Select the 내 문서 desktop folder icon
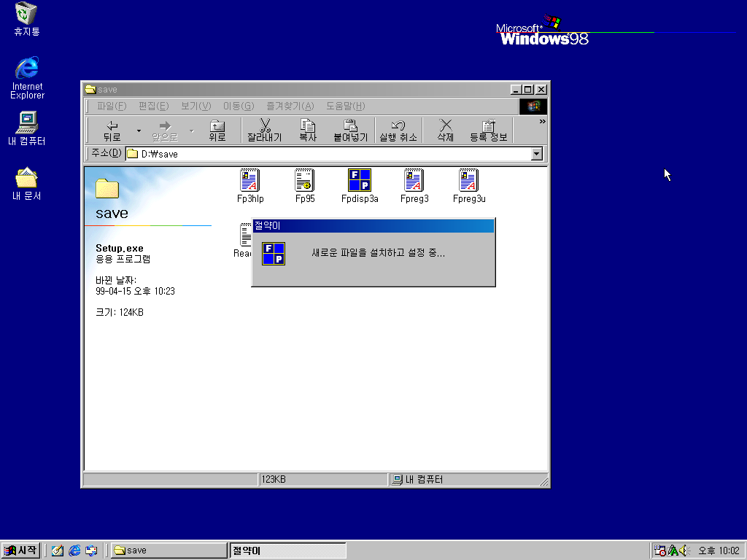The width and height of the screenshot is (747, 560). pyautogui.click(x=27, y=184)
